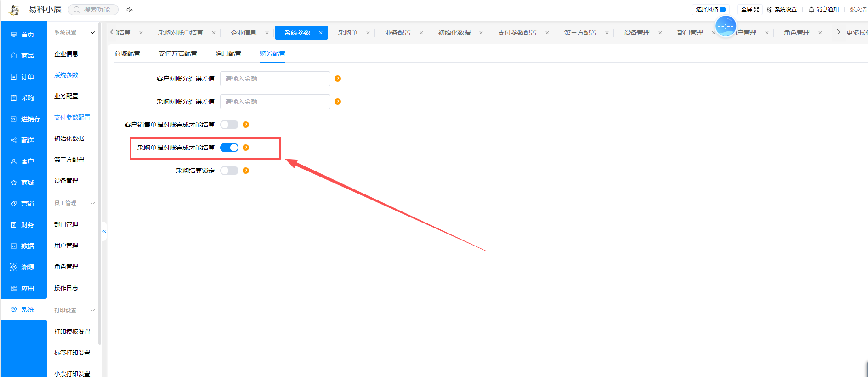Toggle the 采购结算锁定 switch
The image size is (868, 377).
(229, 171)
